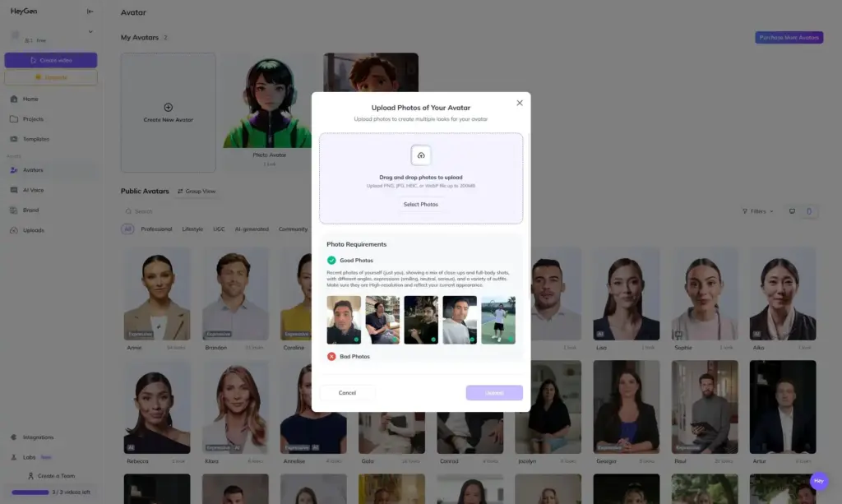
Task: Open Integrations via its sidebar icon
Action: 14,437
